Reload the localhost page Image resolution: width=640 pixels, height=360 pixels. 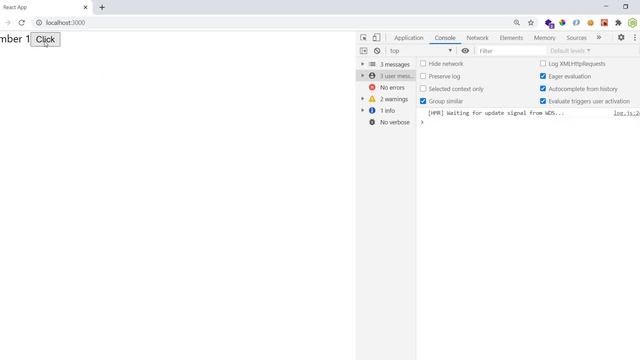click(x=22, y=23)
